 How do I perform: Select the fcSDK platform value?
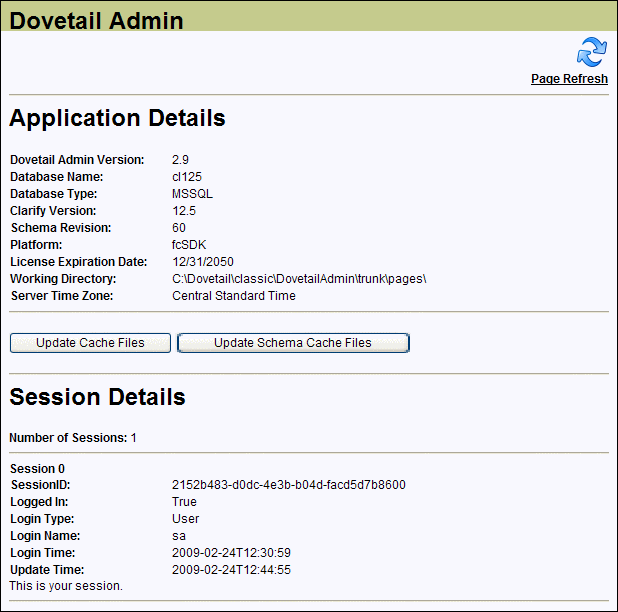point(189,245)
